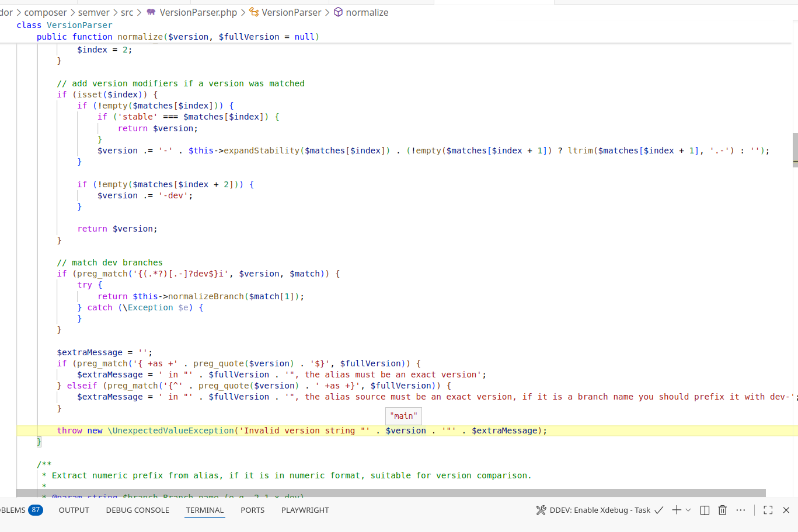Click the PHP elephant icon in breadcrumb

pyautogui.click(x=151, y=12)
